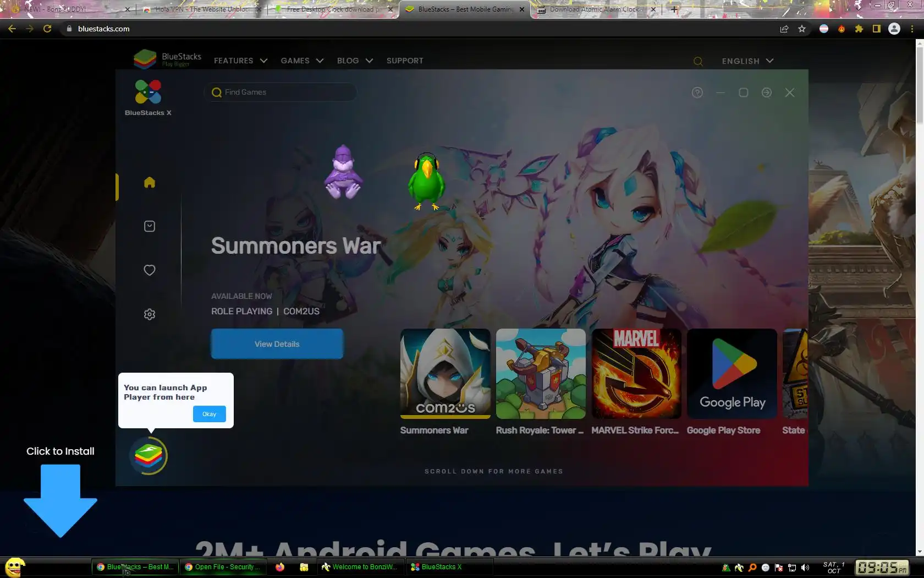The width and height of the screenshot is (924, 578).
Task: Open the Chrome profile avatar
Action: [894, 29]
